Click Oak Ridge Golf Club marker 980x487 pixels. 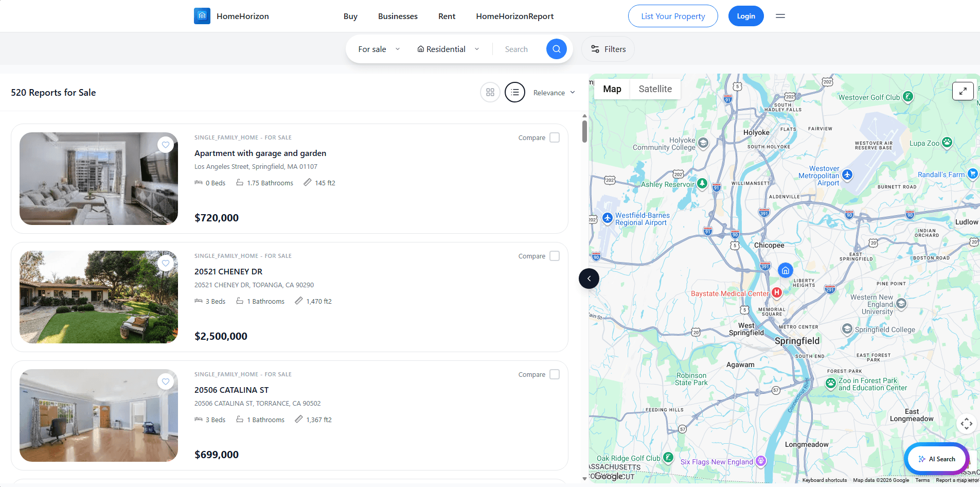coord(668,457)
